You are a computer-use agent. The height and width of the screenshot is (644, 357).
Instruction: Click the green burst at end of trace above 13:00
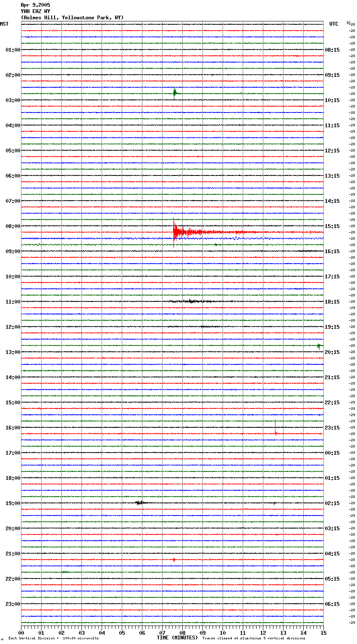coord(319,346)
